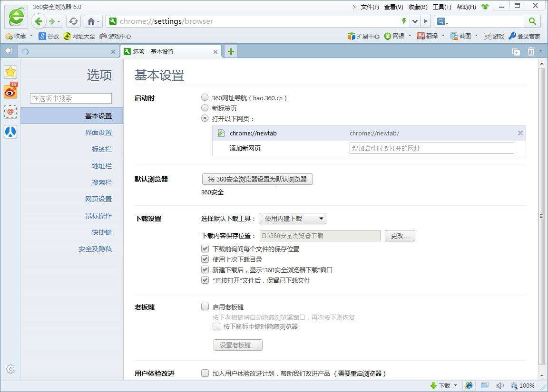Select the 360网址导航 startup option

point(205,97)
